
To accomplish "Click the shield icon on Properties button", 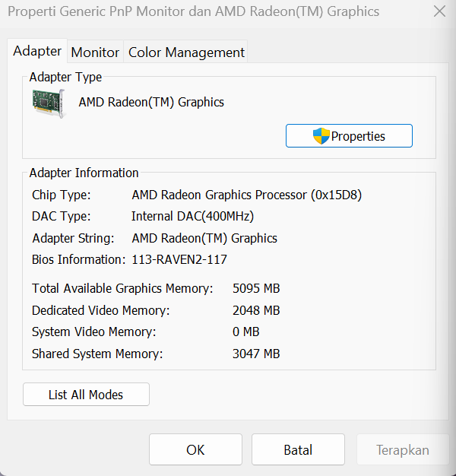I will pos(321,136).
